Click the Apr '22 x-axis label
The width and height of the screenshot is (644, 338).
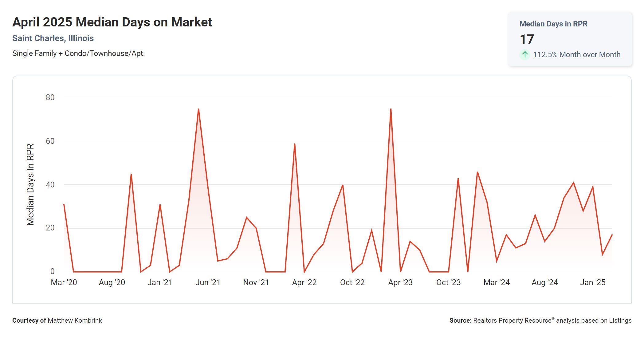point(304,282)
